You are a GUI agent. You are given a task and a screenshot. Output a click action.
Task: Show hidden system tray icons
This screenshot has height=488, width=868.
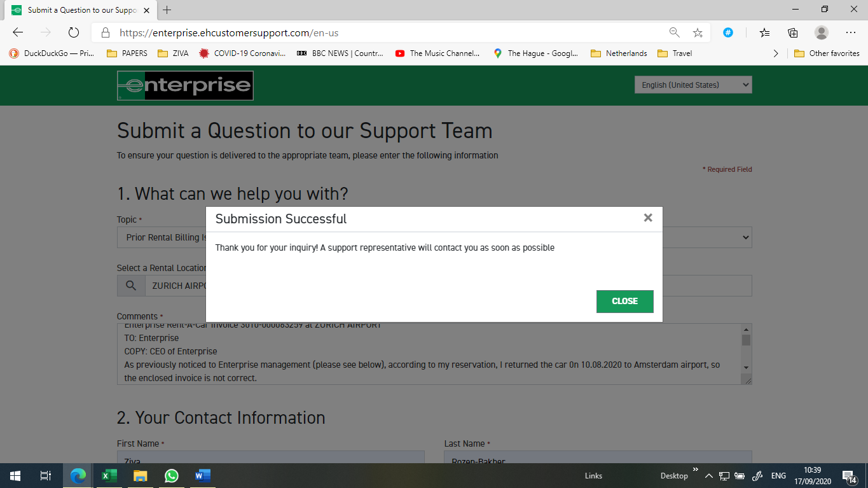coord(708,475)
